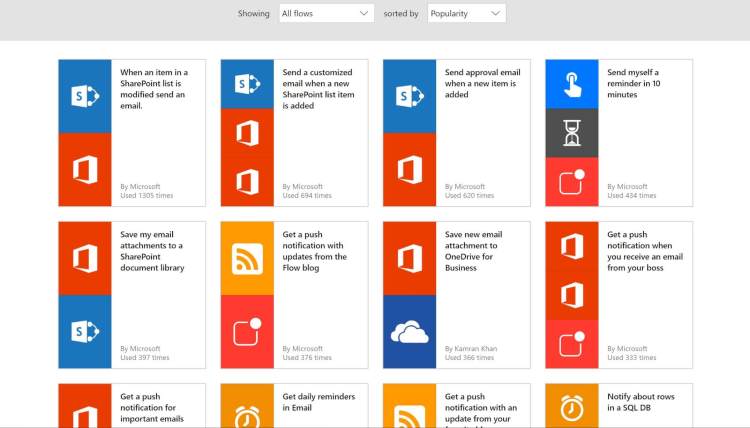Click SharePoint icon on 'item in a SharePoint list is modified' card
This screenshot has height=428, width=750.
85,96
